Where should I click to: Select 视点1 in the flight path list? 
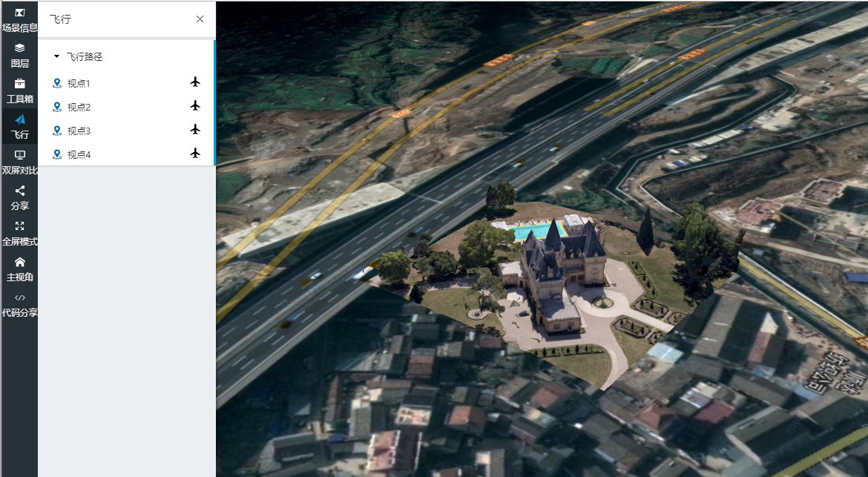(x=78, y=84)
